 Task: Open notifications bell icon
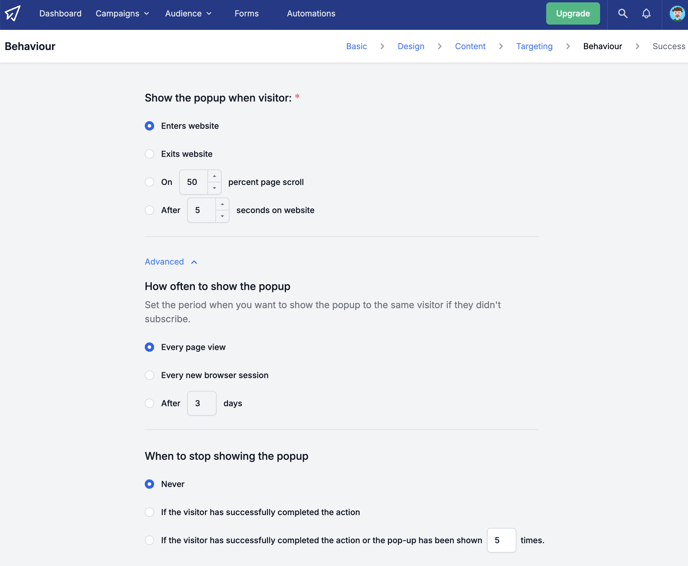[x=646, y=14]
